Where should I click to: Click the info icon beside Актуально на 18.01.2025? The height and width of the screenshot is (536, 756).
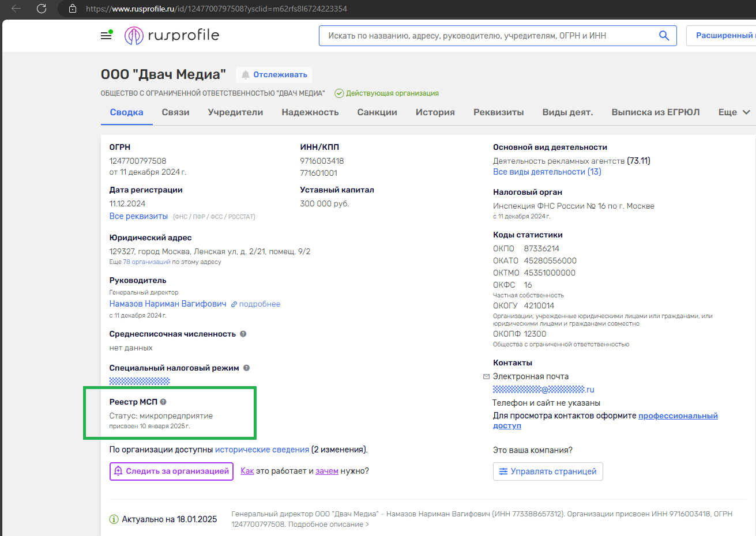point(114,519)
